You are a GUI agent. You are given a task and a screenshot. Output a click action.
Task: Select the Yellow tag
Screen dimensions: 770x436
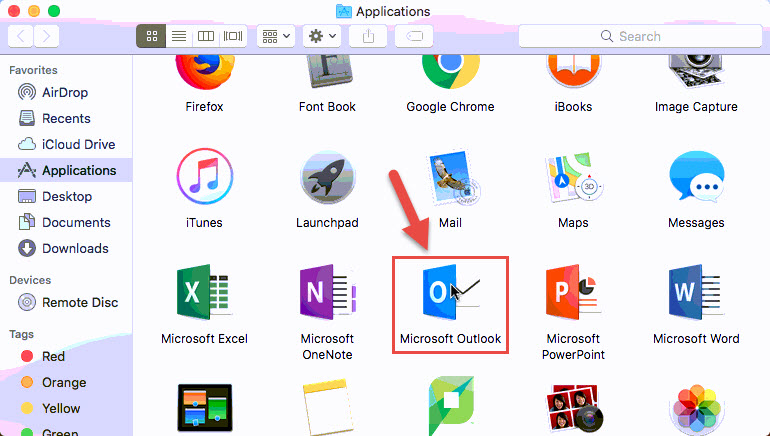click(66, 409)
